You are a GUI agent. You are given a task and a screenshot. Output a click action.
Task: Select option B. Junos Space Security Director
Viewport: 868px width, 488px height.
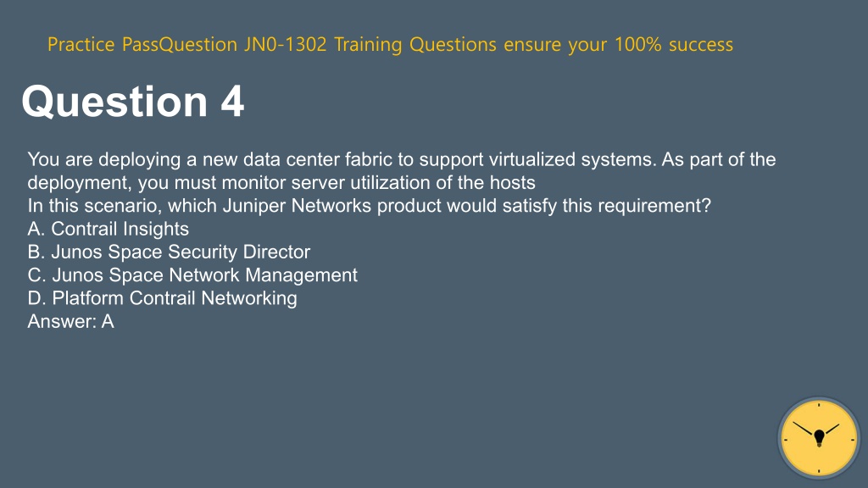(x=169, y=252)
